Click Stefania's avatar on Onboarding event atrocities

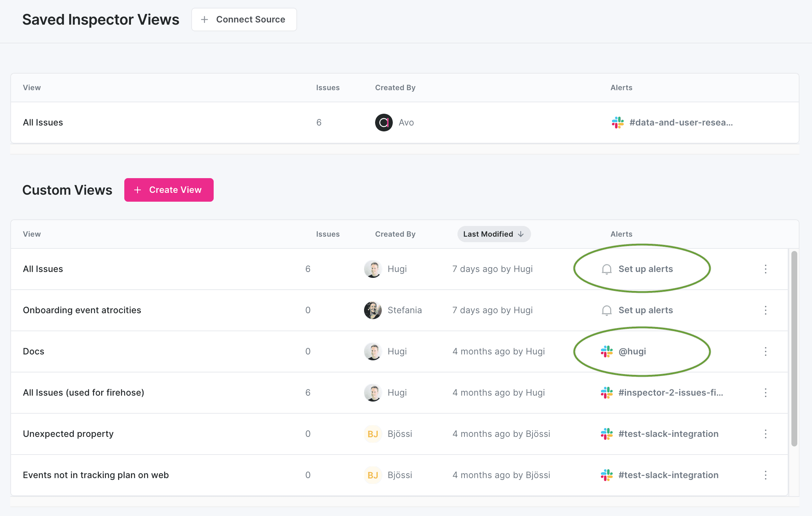(373, 310)
